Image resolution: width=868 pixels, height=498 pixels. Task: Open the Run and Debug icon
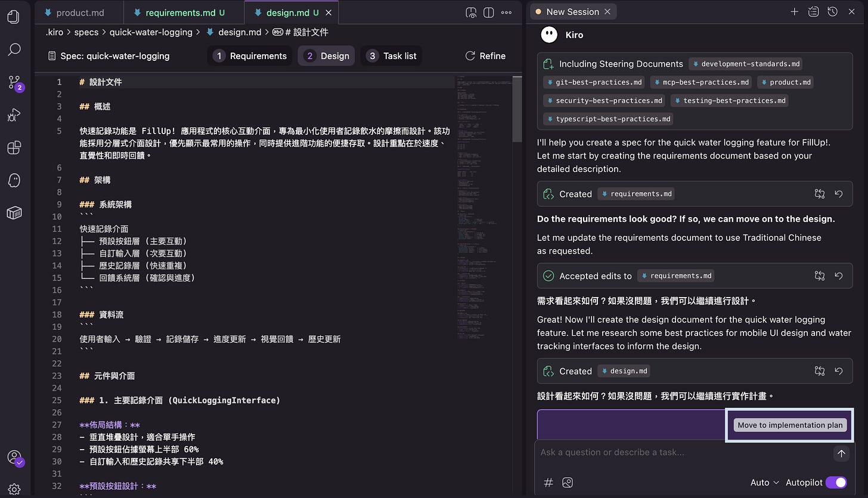[14, 115]
